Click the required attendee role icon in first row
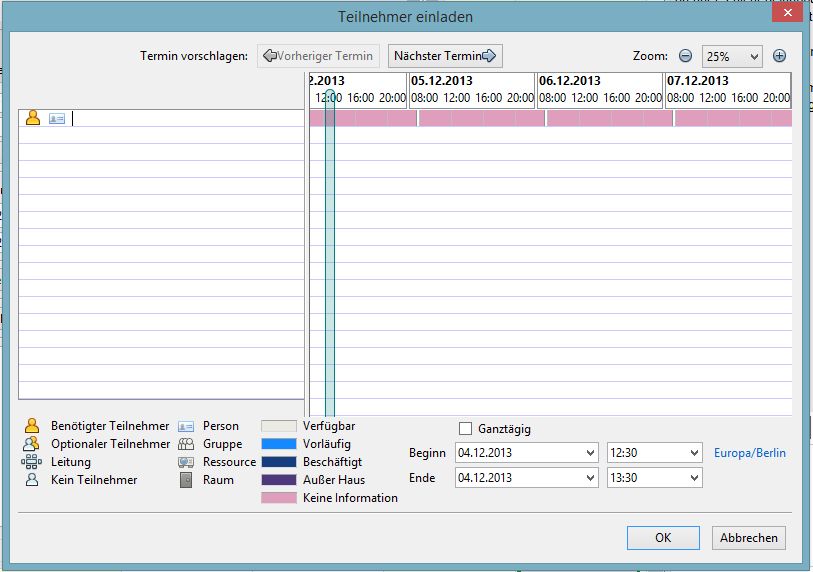The width and height of the screenshot is (813, 572). point(33,118)
